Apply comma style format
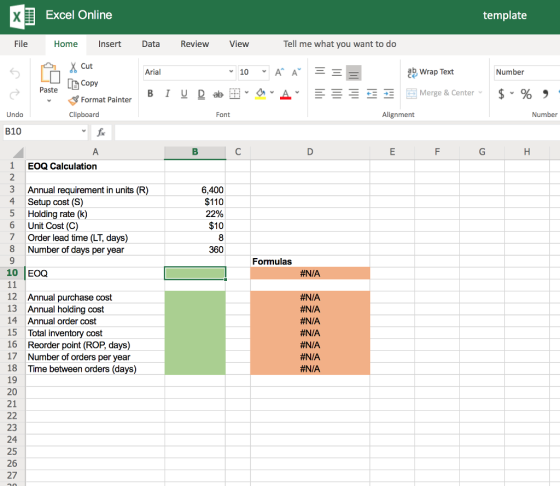 pyautogui.click(x=545, y=94)
